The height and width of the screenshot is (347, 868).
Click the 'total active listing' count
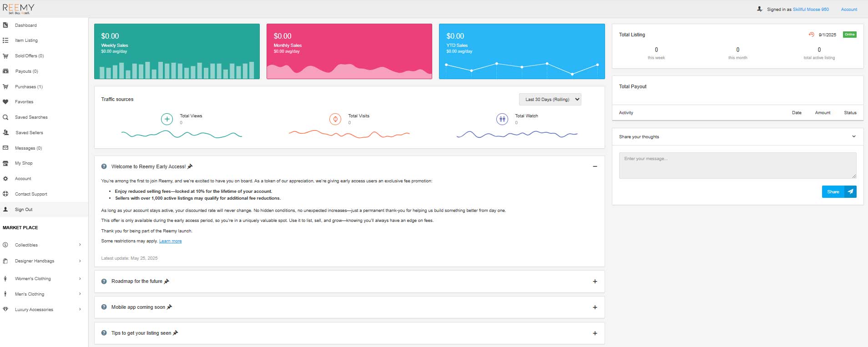click(819, 50)
